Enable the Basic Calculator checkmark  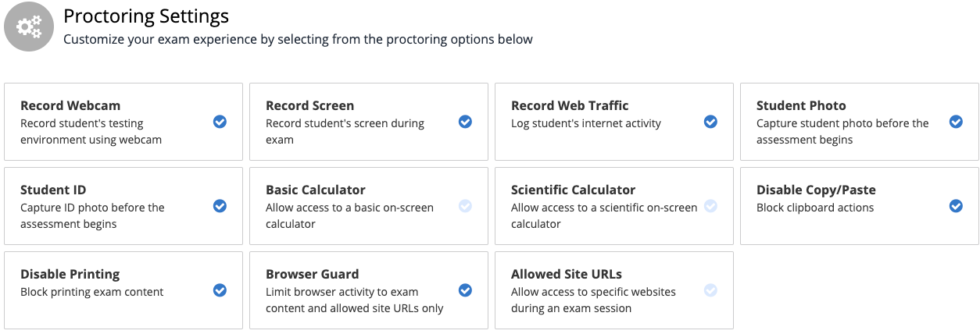point(465,206)
